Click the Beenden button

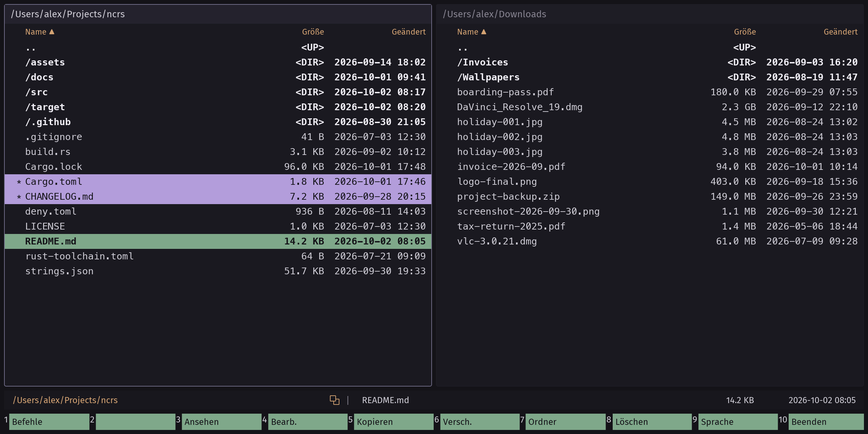pyautogui.click(x=826, y=422)
